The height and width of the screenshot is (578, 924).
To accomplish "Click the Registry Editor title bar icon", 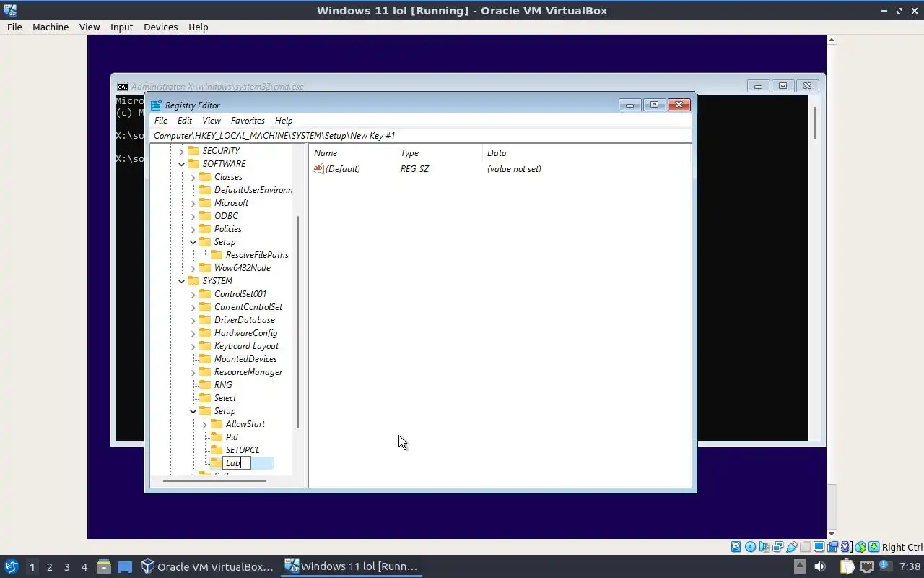I will click(x=156, y=105).
